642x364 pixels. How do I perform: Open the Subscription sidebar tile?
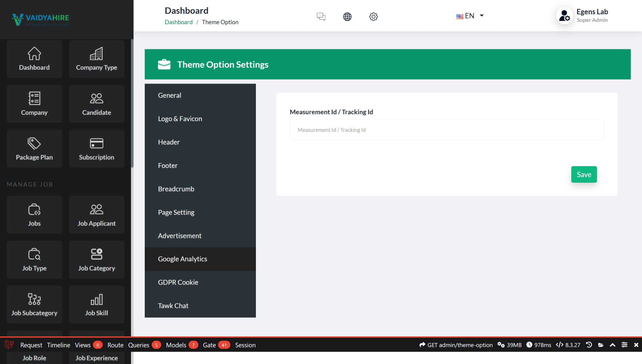(x=97, y=149)
